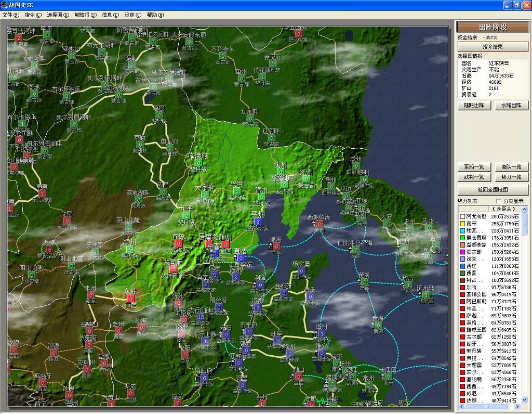Select the 西朝鲜湾 sea marker
532x414 pixels.
coord(318,224)
